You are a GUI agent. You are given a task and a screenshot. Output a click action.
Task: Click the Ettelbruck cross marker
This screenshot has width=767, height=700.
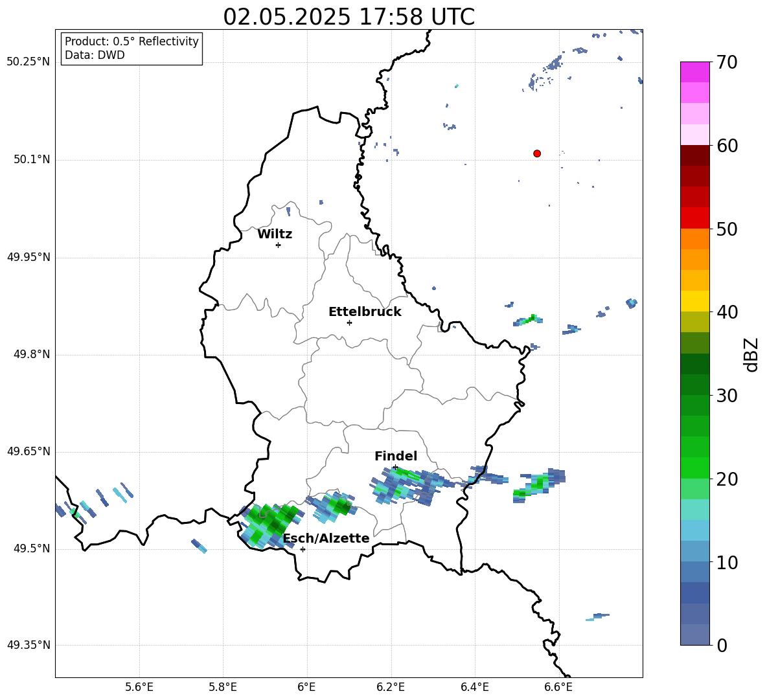[349, 322]
